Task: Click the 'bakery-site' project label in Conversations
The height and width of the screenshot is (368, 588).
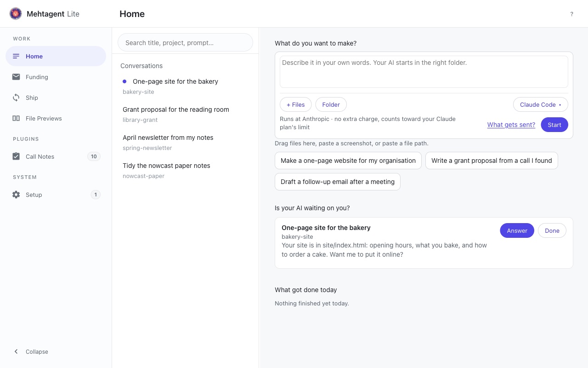Action: pos(138,92)
